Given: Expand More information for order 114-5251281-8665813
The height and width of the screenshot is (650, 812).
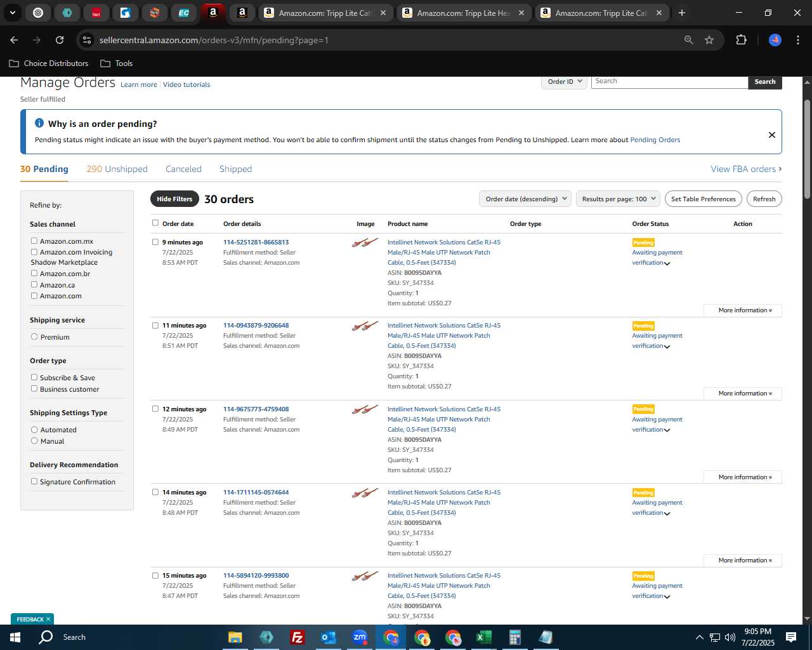Looking at the screenshot, I should [x=743, y=310].
